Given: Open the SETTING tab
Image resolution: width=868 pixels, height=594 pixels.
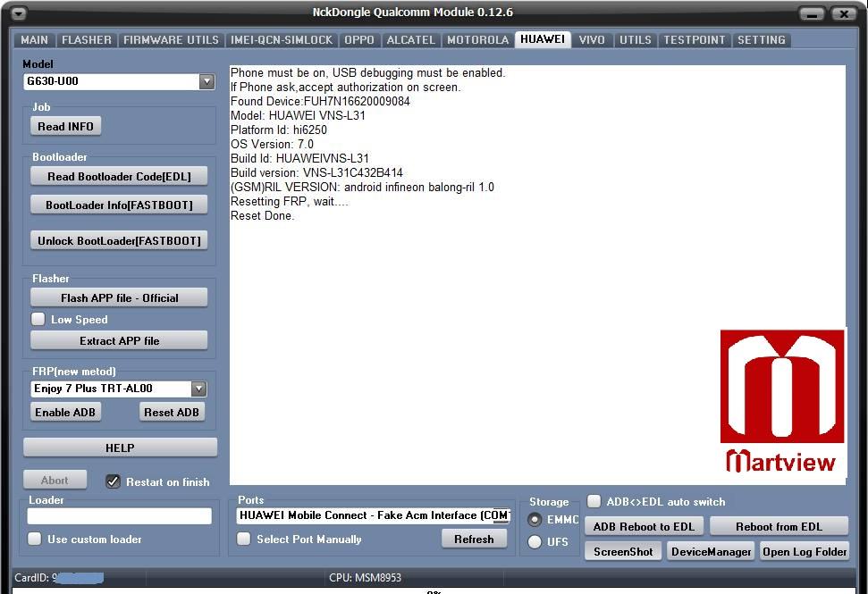Looking at the screenshot, I should point(761,40).
